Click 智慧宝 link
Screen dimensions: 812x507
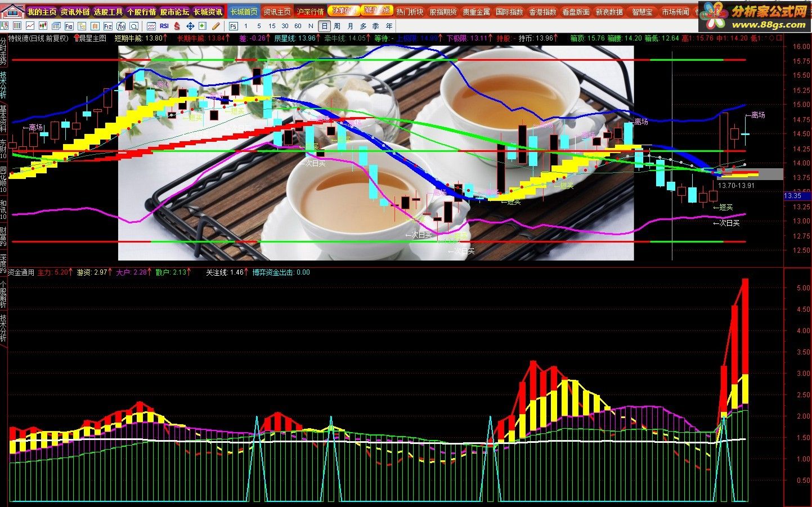642,12
